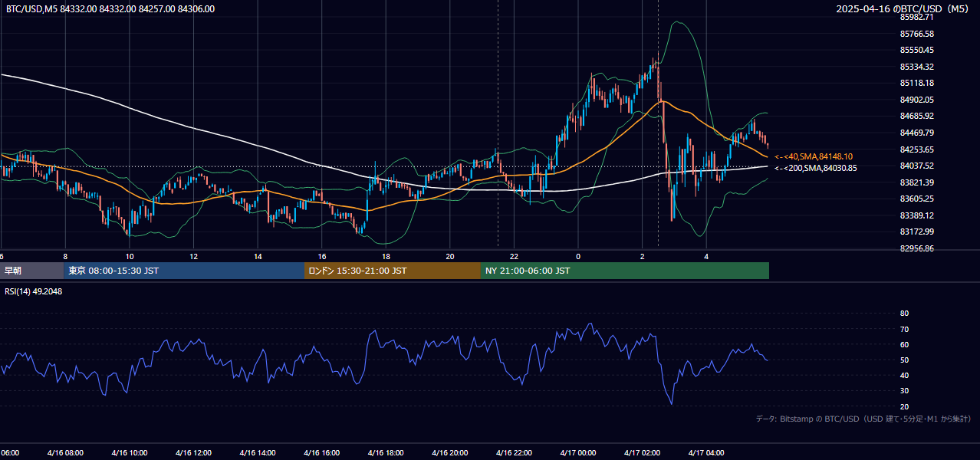
Task: Click the RSI level 30 label
Action: click(904, 391)
